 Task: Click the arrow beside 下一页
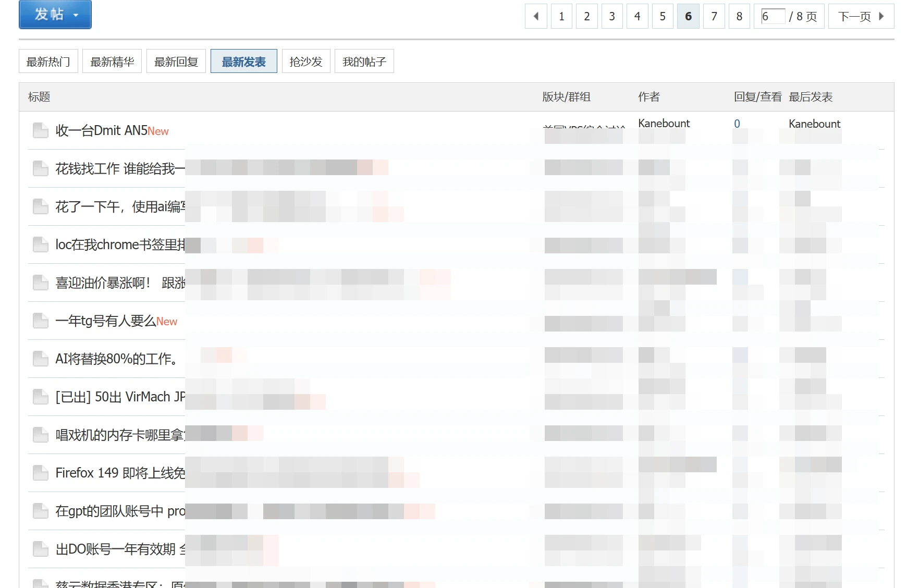[x=881, y=16]
